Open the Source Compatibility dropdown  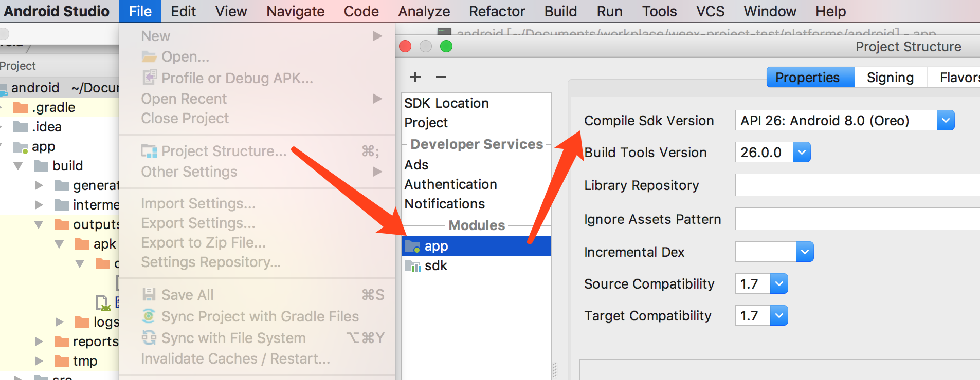(779, 284)
